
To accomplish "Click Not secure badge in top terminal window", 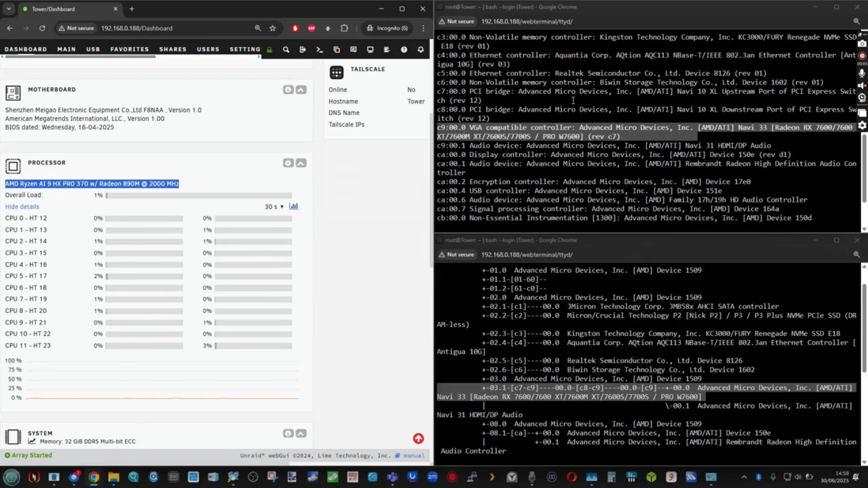I will [456, 21].
